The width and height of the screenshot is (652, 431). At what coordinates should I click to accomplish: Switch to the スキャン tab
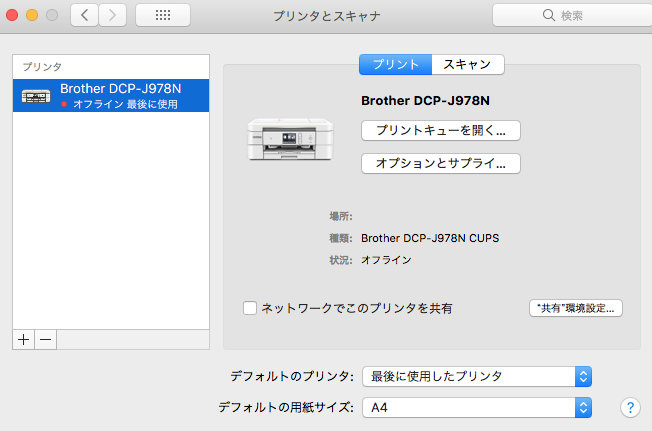click(467, 64)
